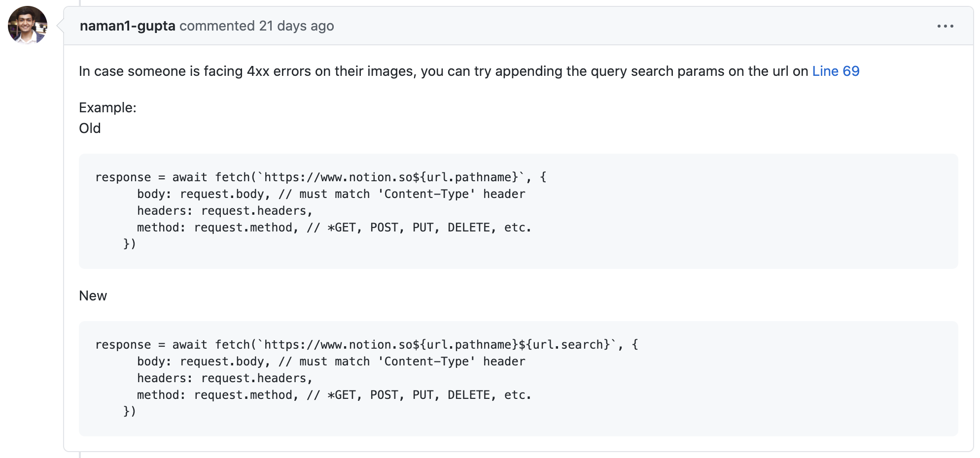Click 'body: request.body' line in New snippet
Screen dimensions: 980x458
tap(331, 361)
